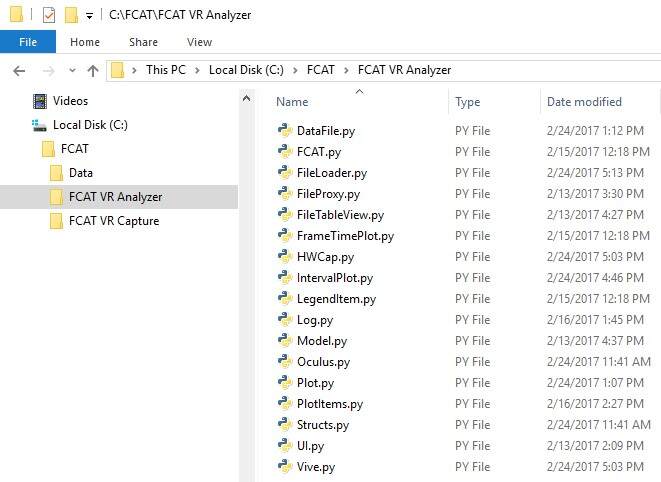661x482 pixels.
Task: Open the Quick Access Toolbar customize dropdown
Action: pyautogui.click(x=90, y=16)
